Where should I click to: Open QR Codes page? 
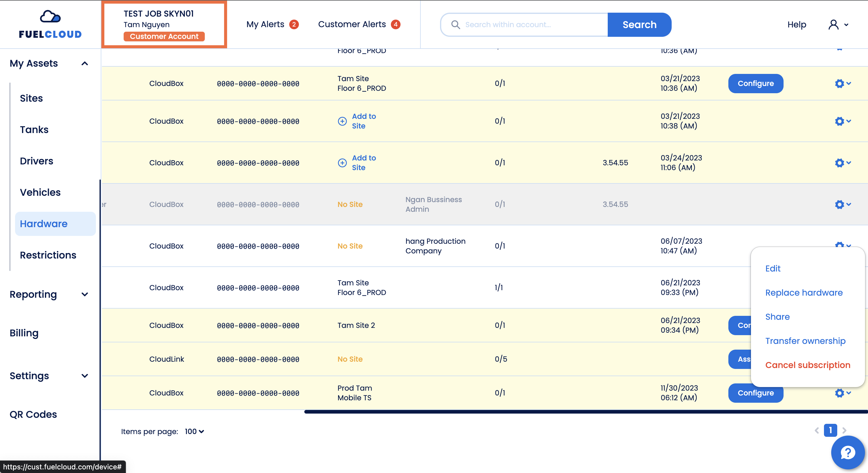(33, 414)
